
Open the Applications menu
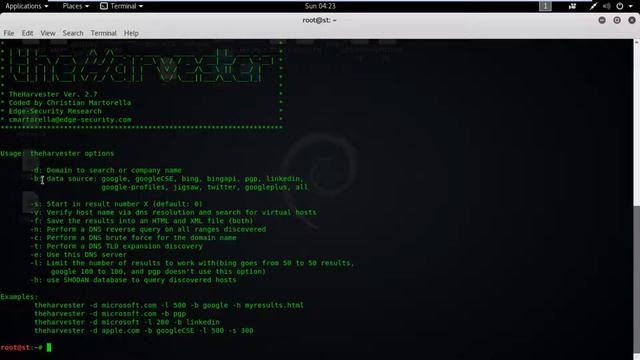pos(27,6)
